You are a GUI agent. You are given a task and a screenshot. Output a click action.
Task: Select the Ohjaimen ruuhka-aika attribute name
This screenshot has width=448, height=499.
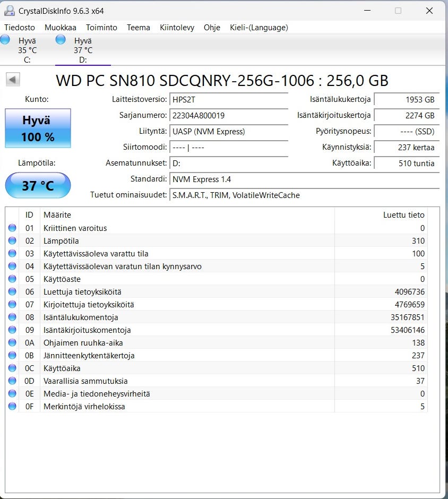pos(83,343)
